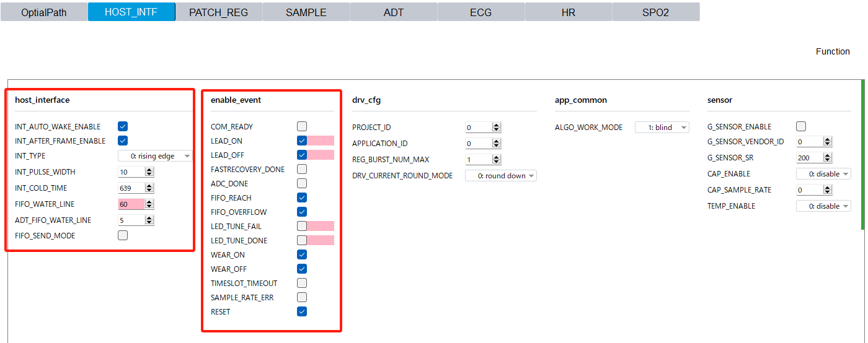Decrement the INT_COLD_TIME spinner down arrow
The image size is (868, 343).
(x=149, y=191)
